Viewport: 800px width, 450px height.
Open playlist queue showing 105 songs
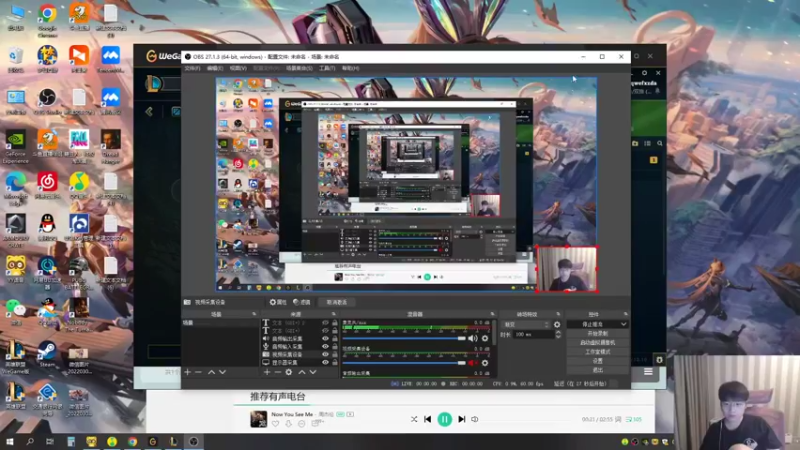[x=633, y=419]
